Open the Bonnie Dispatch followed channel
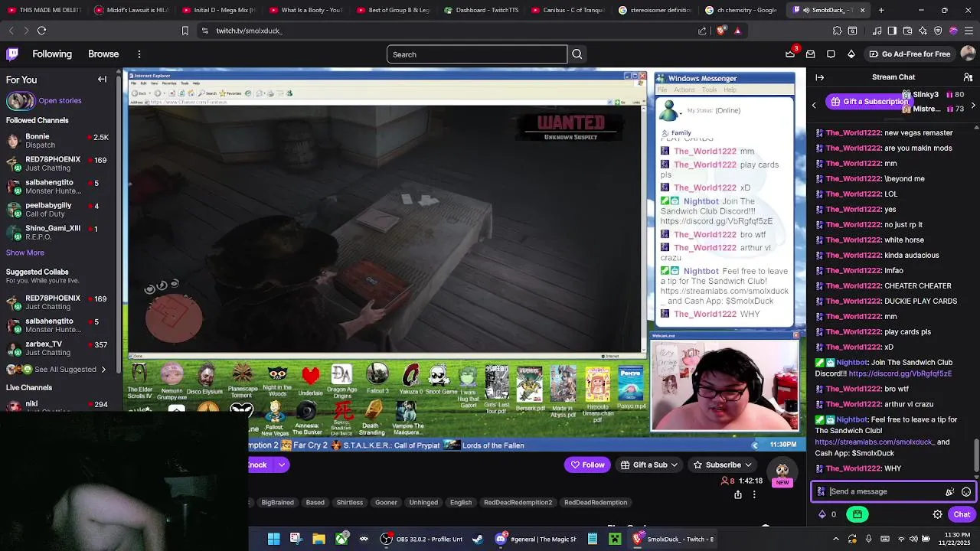The height and width of the screenshot is (551, 980). click(x=57, y=141)
